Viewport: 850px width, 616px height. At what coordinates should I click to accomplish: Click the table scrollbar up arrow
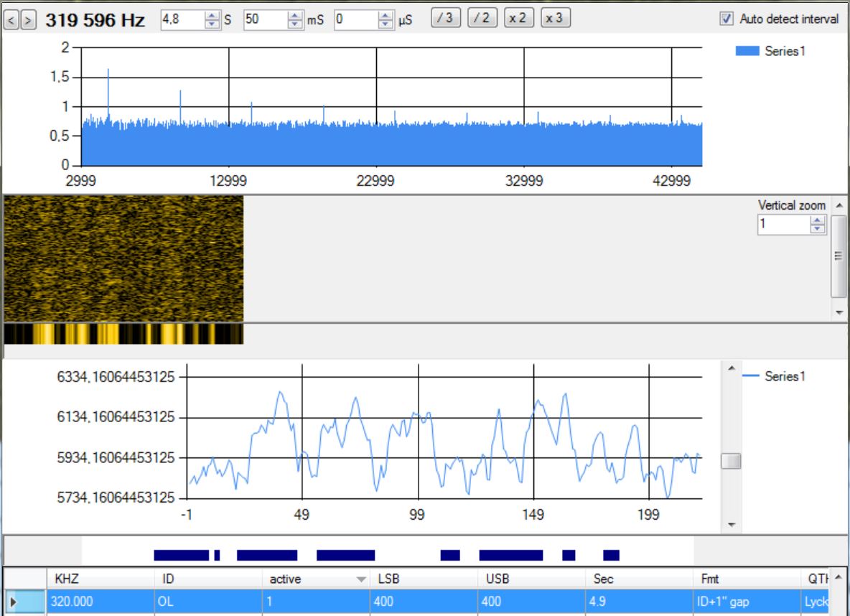click(838, 576)
